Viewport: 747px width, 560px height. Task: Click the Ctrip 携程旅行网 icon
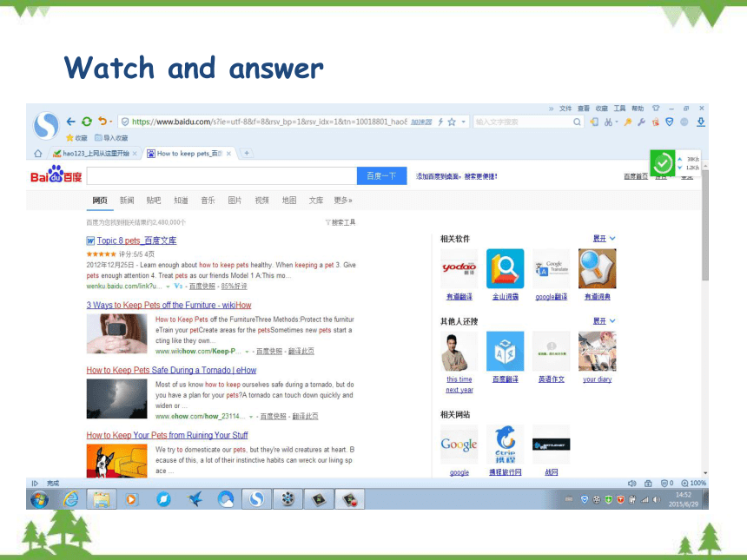point(505,445)
